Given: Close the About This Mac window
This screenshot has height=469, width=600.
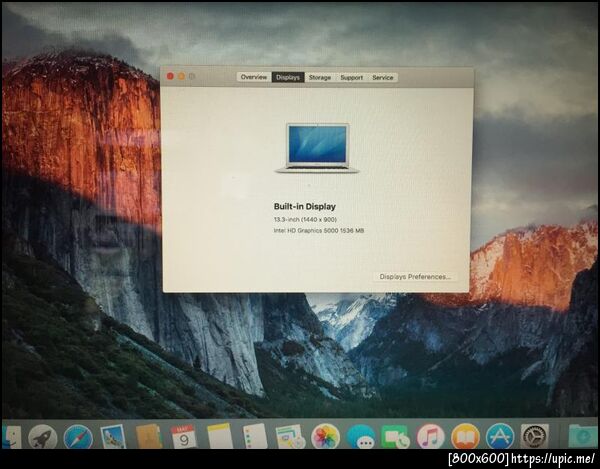Looking at the screenshot, I should 170,77.
